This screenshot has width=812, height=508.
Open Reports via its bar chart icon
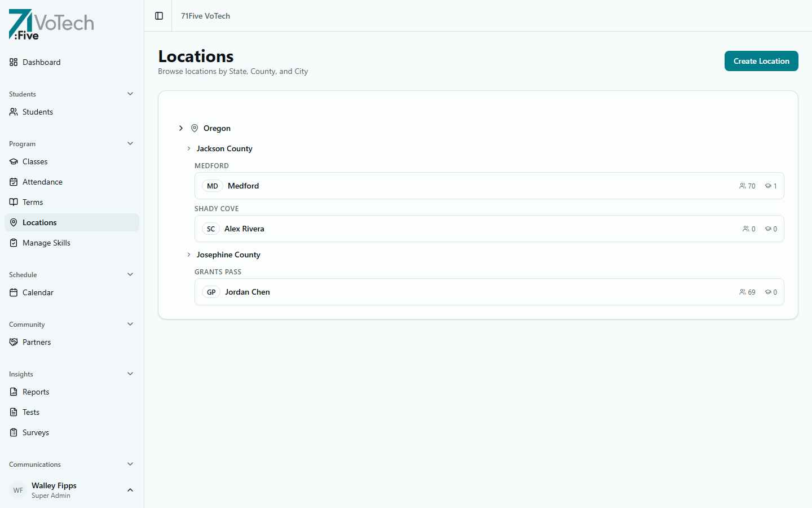point(13,392)
